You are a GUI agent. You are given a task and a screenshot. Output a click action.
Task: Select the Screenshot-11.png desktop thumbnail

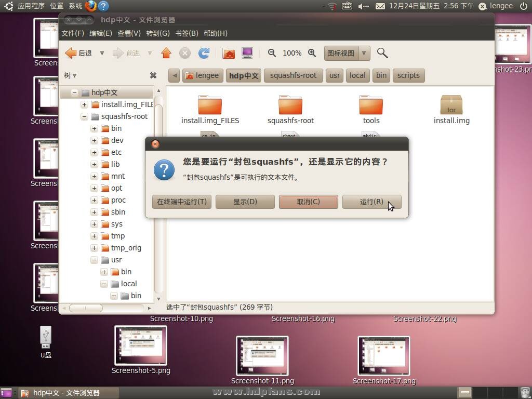pos(262,355)
